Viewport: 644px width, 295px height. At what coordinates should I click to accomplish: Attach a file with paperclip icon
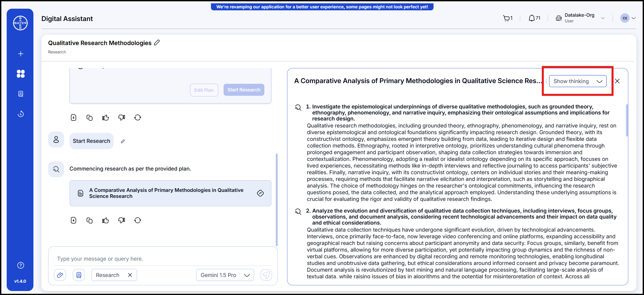[x=60, y=275]
